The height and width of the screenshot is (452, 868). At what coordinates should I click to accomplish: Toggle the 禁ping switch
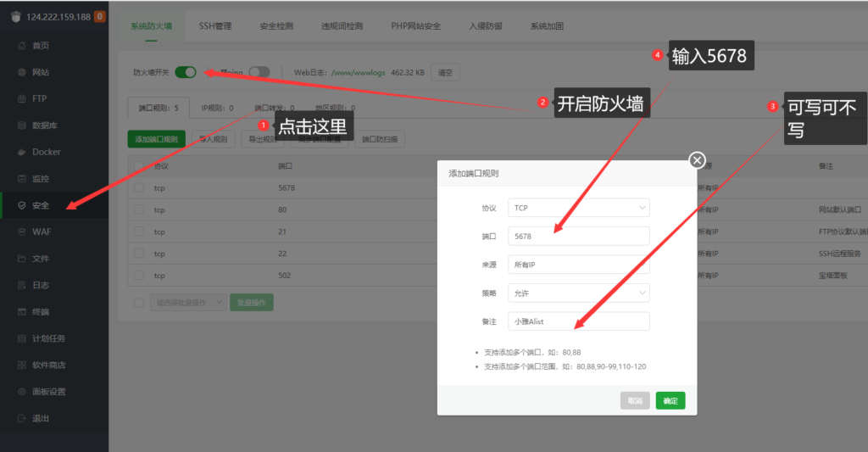(x=259, y=72)
